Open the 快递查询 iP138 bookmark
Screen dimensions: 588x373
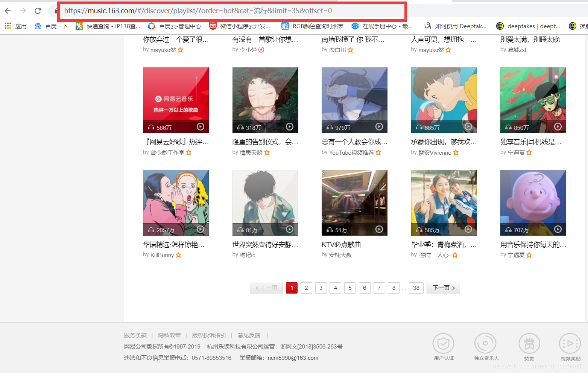pyautogui.click(x=108, y=26)
